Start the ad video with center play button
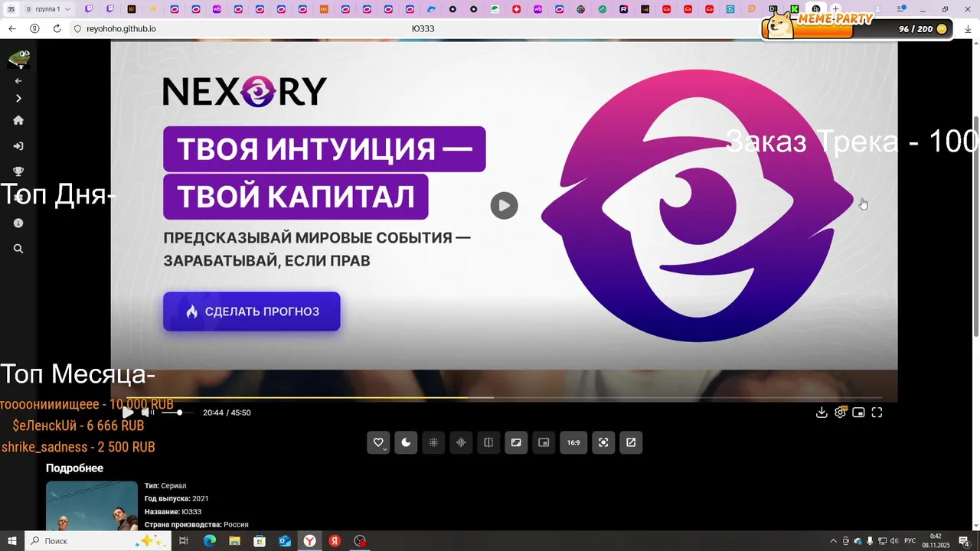This screenshot has width=980, height=551. point(504,205)
